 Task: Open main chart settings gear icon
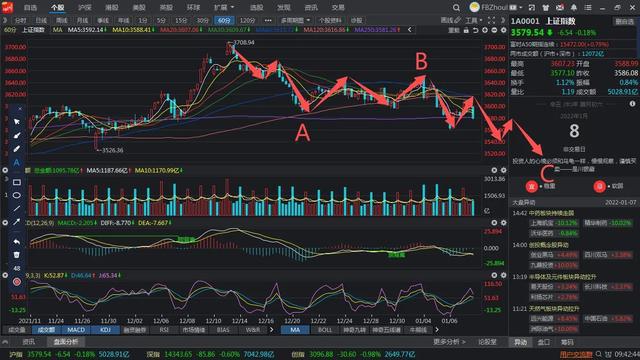[x=504, y=30]
